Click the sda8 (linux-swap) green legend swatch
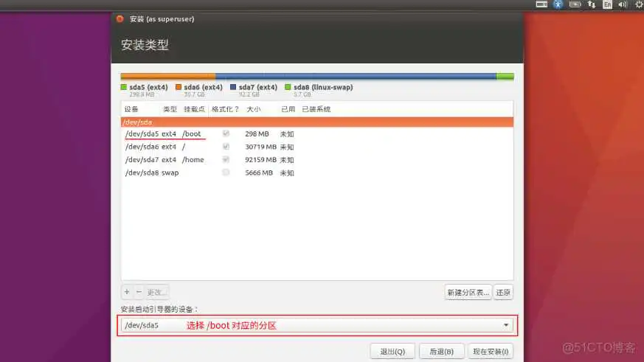The image size is (644, 362). click(x=288, y=87)
